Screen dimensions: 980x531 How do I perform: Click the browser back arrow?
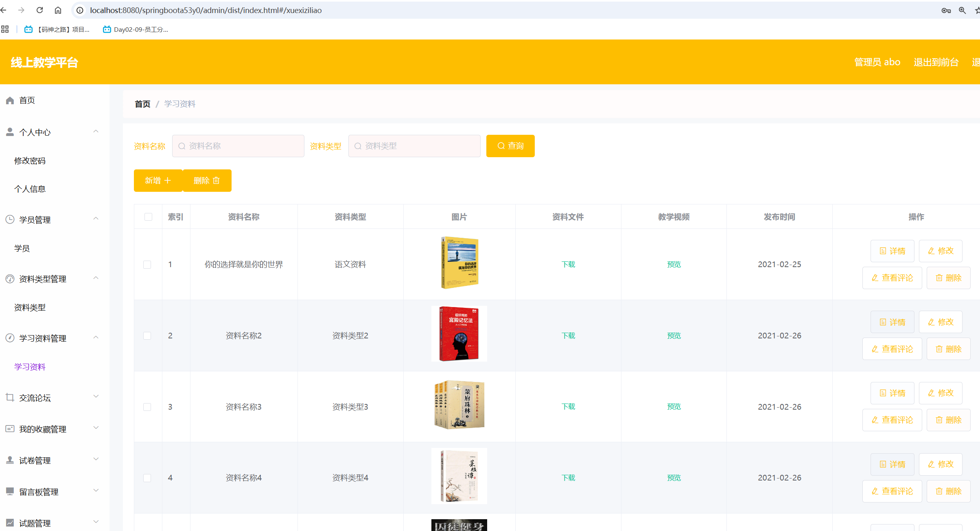[4, 10]
